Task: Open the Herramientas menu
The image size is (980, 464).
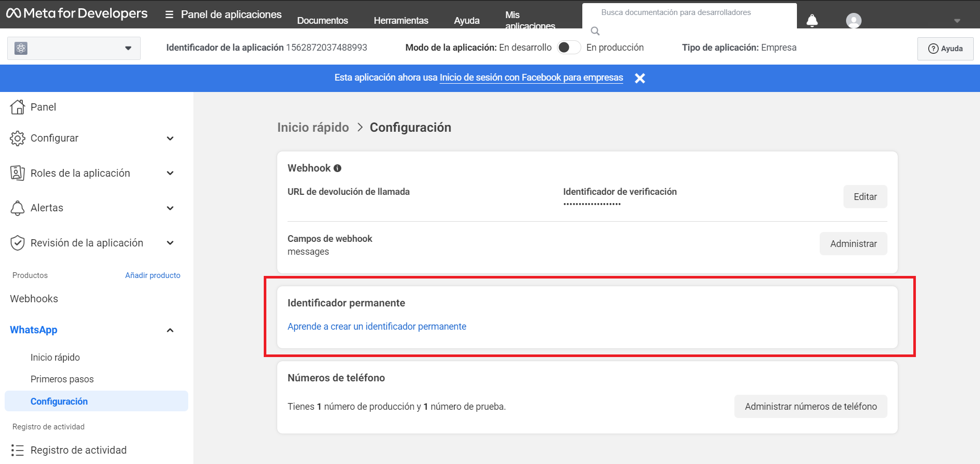Action: point(401,20)
